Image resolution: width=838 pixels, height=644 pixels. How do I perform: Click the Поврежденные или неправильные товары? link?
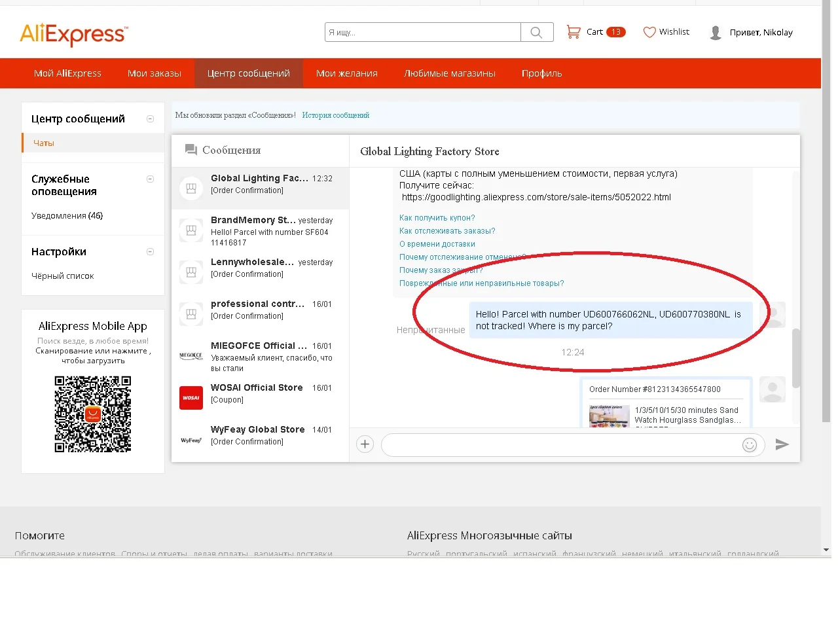tap(482, 283)
